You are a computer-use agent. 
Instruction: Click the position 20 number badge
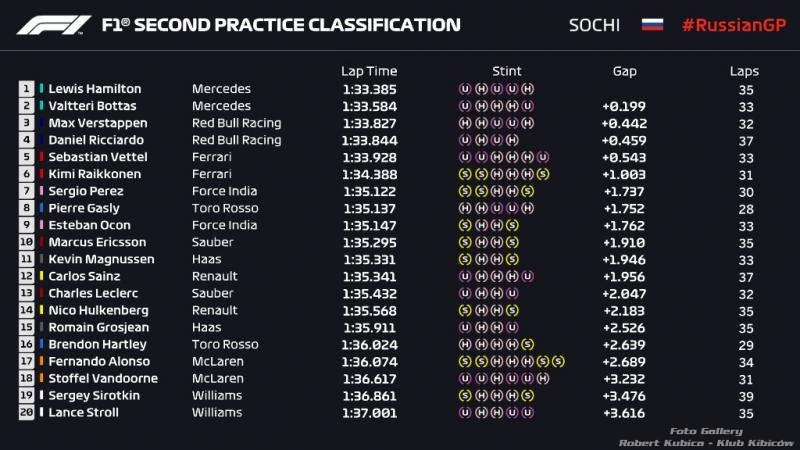coord(27,412)
